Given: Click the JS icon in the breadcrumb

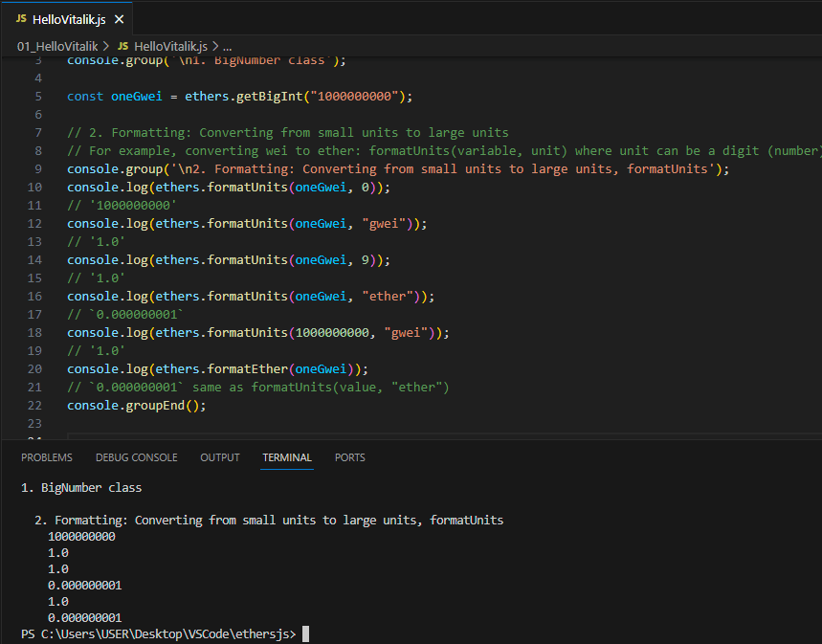Looking at the screenshot, I should click(x=122, y=46).
